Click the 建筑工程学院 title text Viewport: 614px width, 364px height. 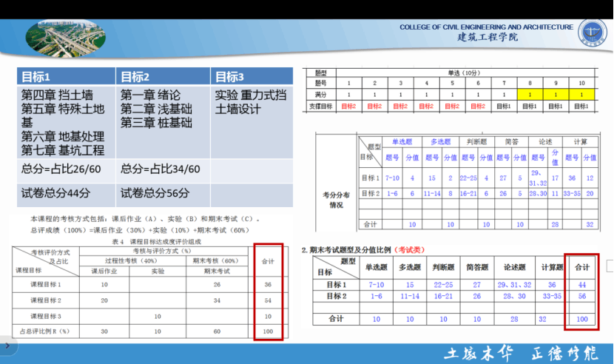488,38
